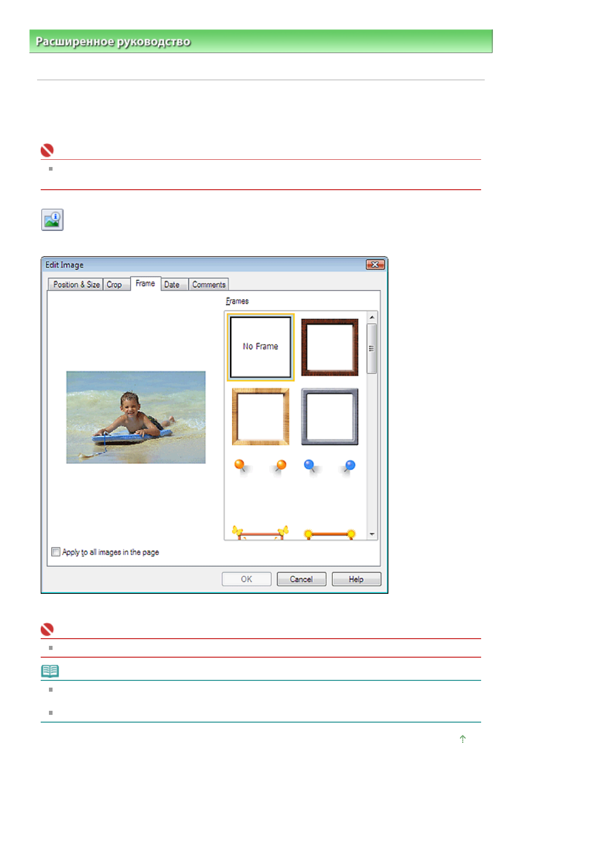The width and height of the screenshot is (613, 868).
Task: Jump to page top via green arrow
Action: 463,739
